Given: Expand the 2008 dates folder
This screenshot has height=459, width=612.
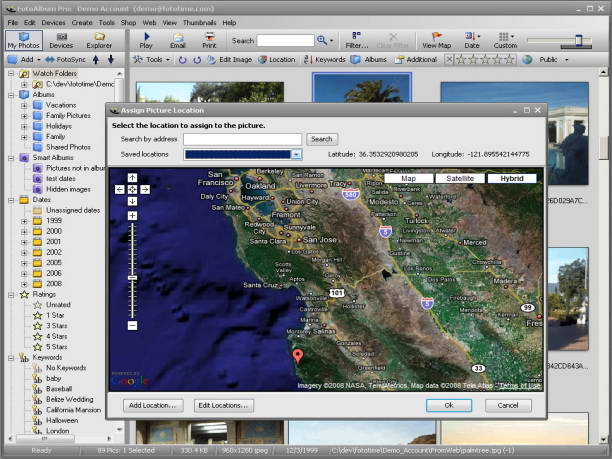Looking at the screenshot, I should [x=24, y=283].
